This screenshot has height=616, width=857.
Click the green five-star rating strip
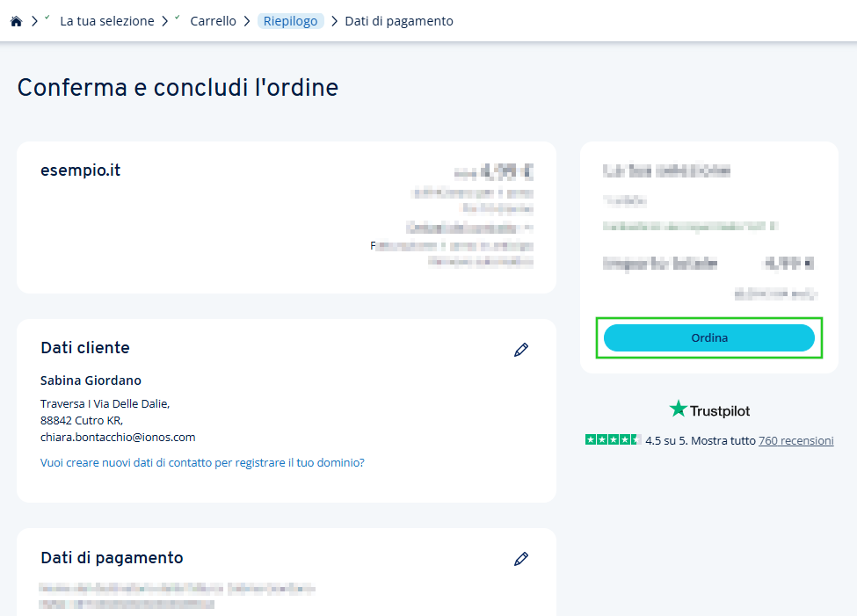[613, 439]
